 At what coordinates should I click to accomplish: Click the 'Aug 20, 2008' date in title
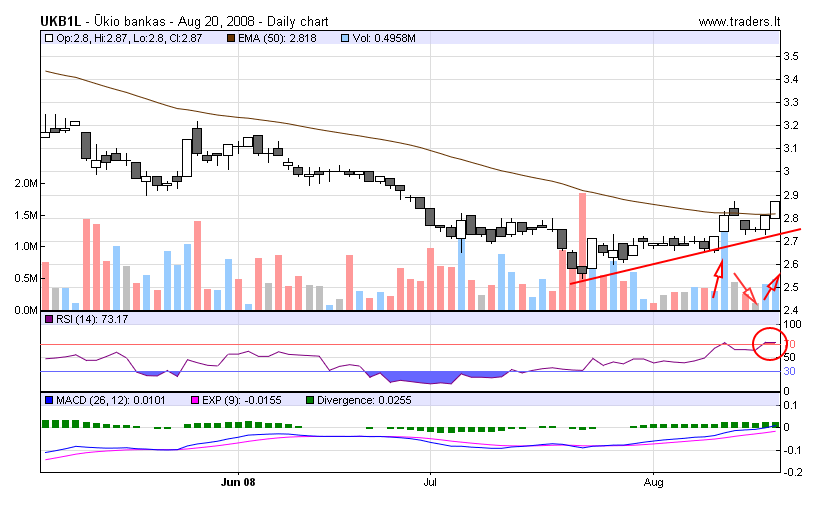(x=216, y=21)
